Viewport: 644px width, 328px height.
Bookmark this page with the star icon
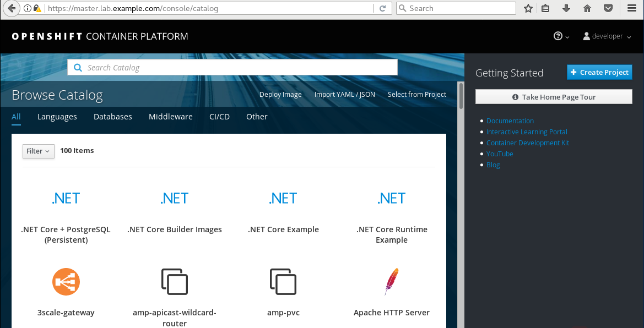(528, 8)
